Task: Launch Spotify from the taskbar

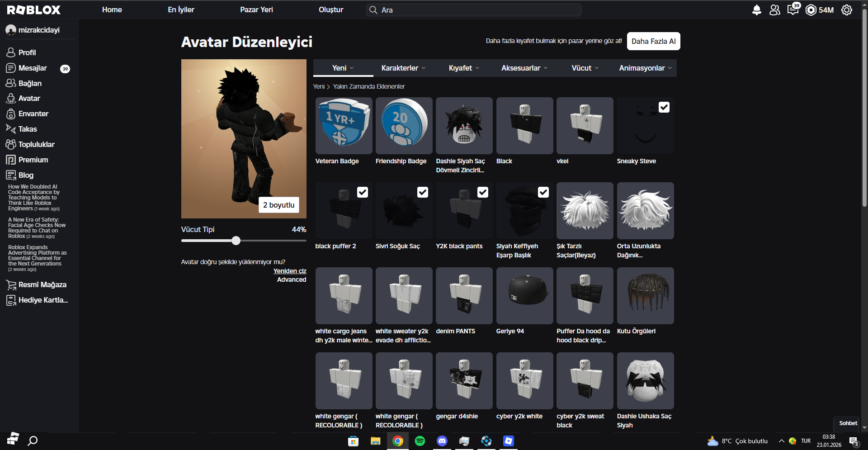Action: pos(420,441)
